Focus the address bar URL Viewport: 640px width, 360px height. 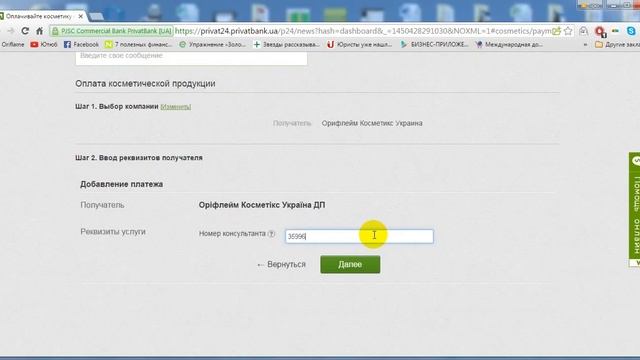click(x=363, y=31)
